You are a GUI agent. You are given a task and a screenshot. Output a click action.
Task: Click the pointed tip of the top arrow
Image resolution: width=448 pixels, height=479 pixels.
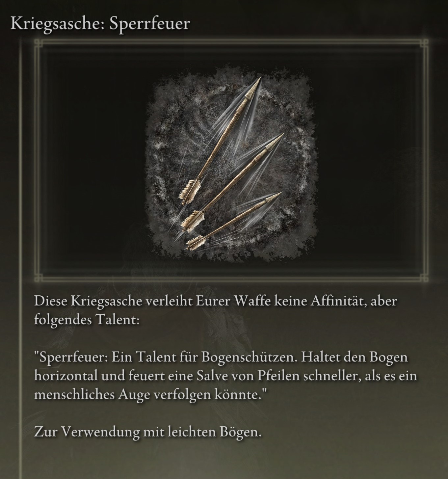[254, 88]
